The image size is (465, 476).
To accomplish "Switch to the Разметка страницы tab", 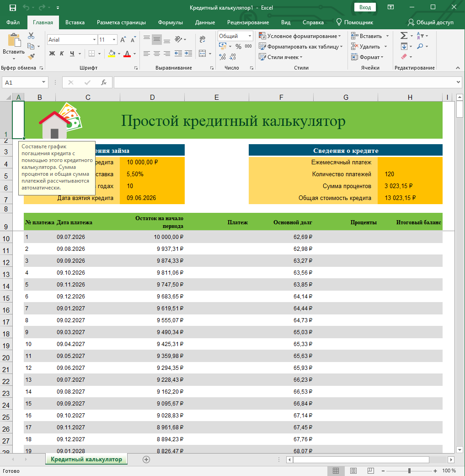I will tap(121, 22).
